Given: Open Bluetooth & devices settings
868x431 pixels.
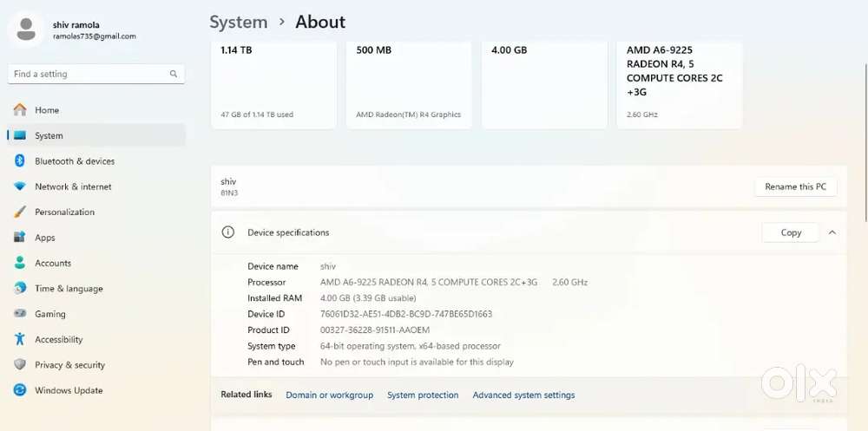Looking at the screenshot, I should click(96, 161).
